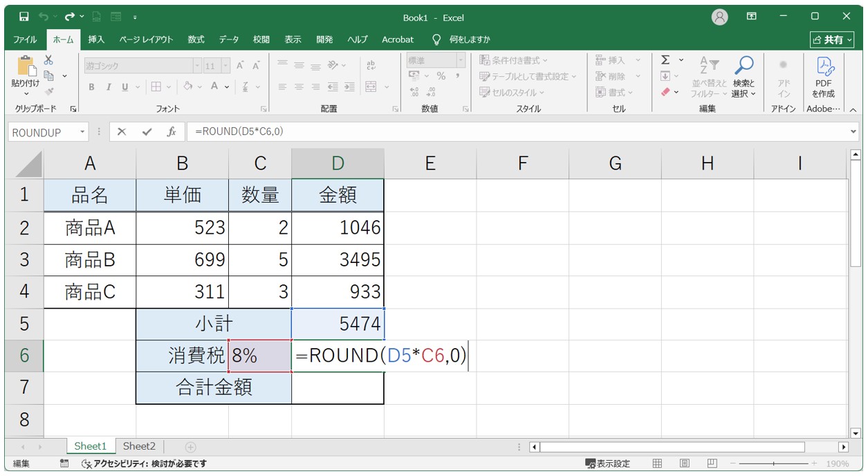The image size is (868, 476).
Task: Switch to the 表示 tab
Action: (293, 39)
